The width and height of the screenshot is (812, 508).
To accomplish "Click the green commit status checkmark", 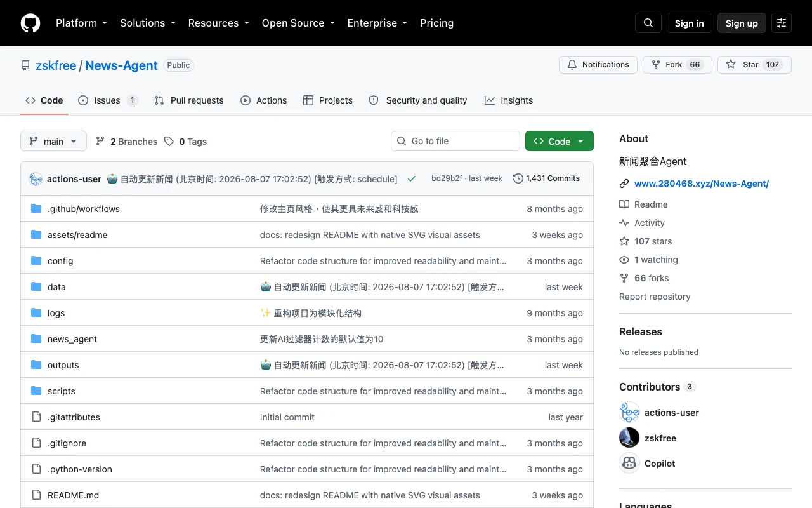I will point(412,179).
